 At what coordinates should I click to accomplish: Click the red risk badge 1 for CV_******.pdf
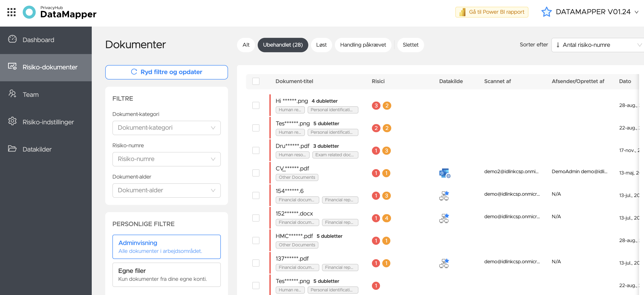[376, 173]
